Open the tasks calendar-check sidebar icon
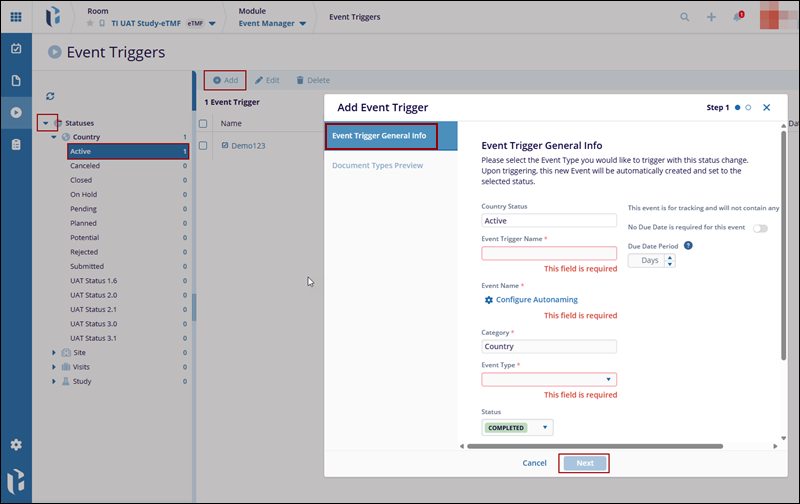This screenshot has height=504, width=800. point(16,48)
